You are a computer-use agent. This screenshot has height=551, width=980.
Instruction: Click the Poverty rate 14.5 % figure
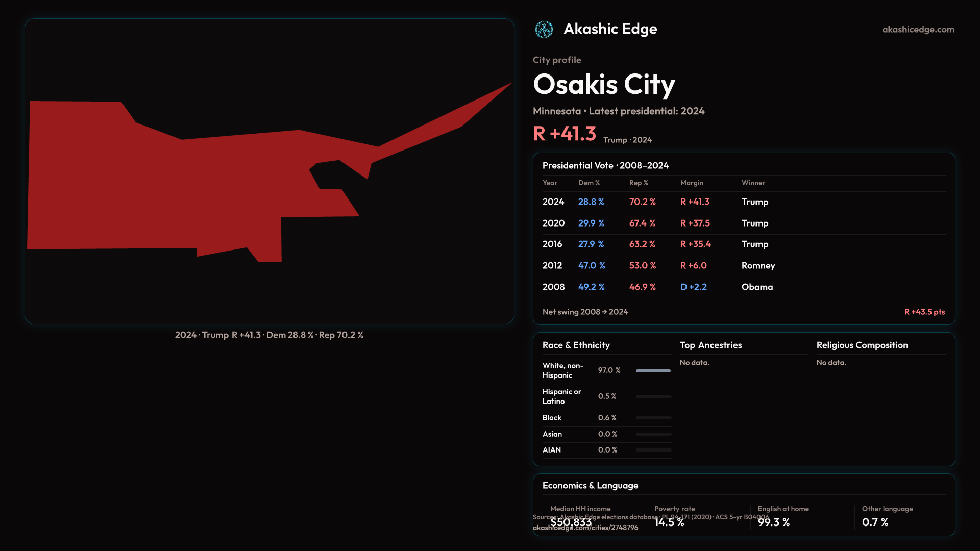669,522
